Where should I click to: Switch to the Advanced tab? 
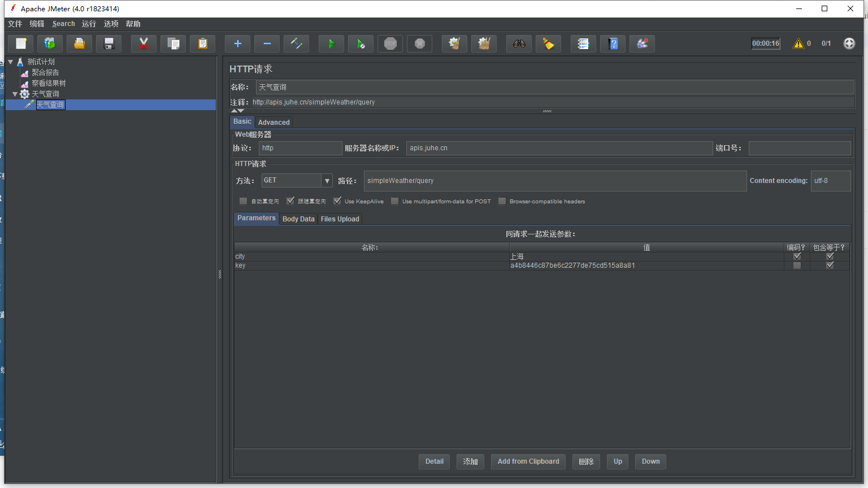pyautogui.click(x=274, y=123)
